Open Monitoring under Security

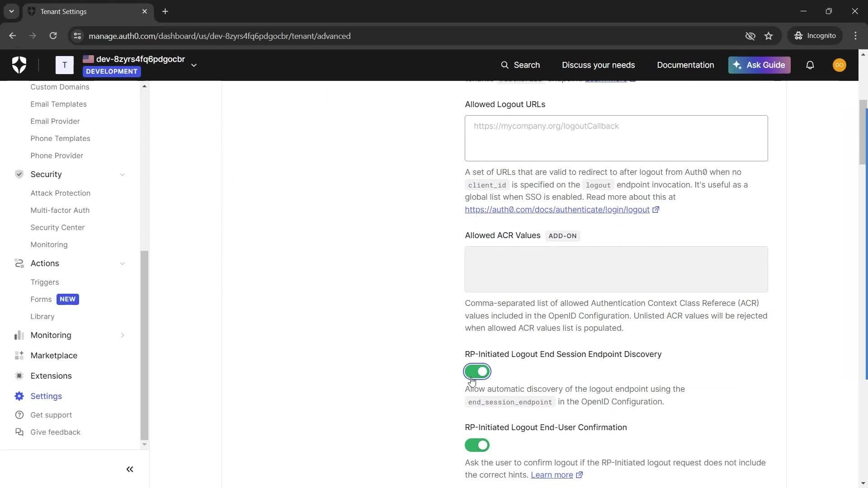pyautogui.click(x=49, y=244)
